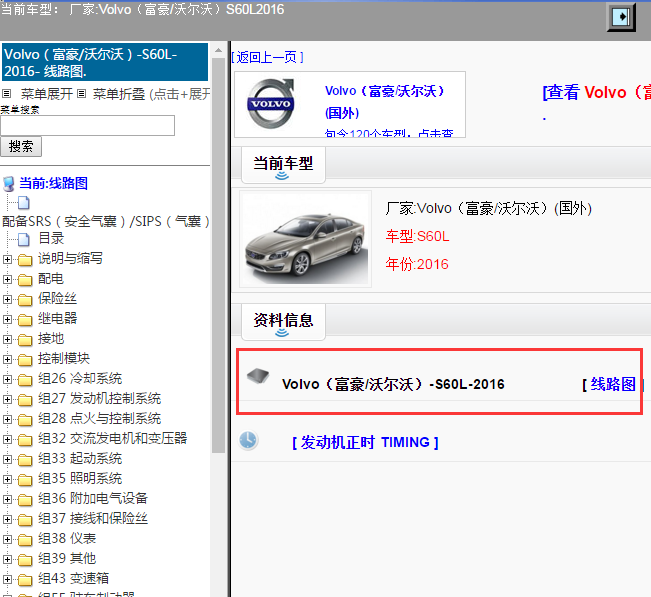Expand the 接地 tree node
This screenshot has height=597, width=651.
(7, 339)
